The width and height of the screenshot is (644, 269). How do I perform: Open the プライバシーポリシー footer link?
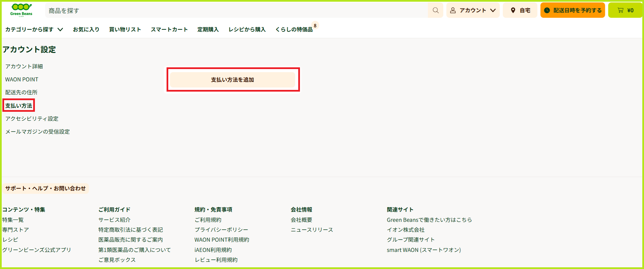tap(221, 230)
